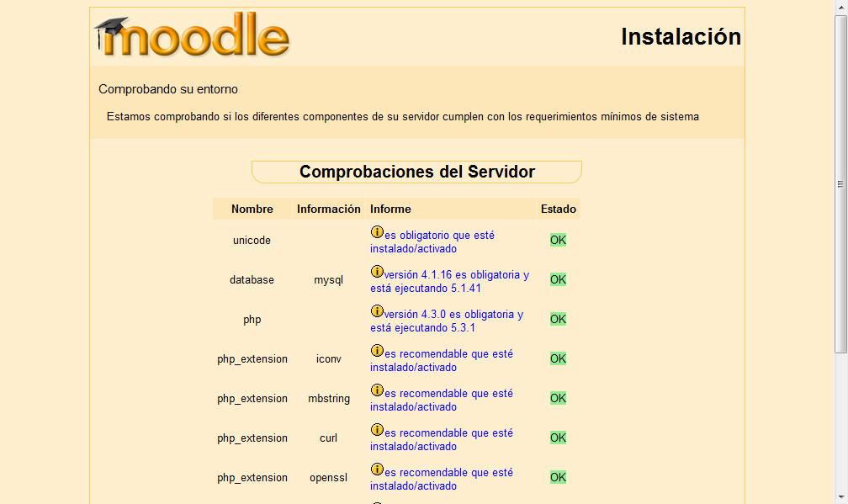The height and width of the screenshot is (504, 848).
Task: Click the info icon in unicode row
Action: point(377,233)
